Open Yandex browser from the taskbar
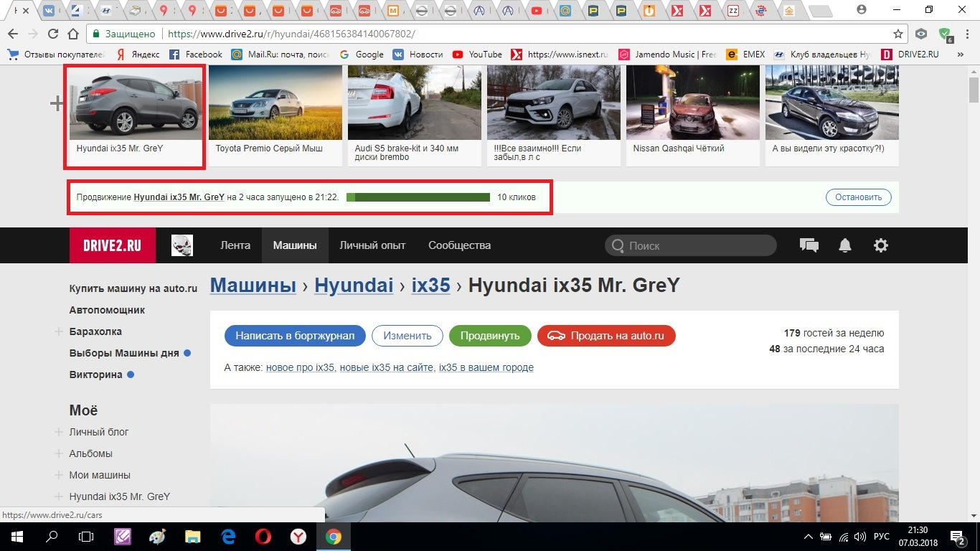980x551 pixels. click(x=298, y=537)
